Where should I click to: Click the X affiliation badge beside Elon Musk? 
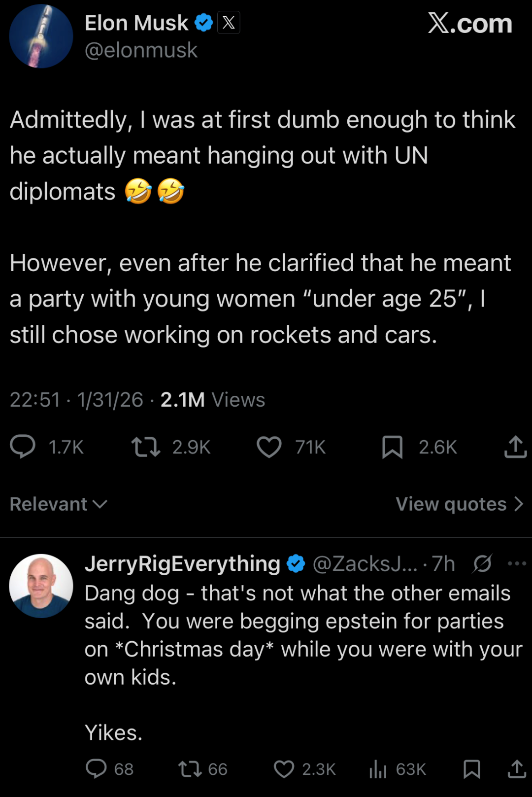pyautogui.click(x=229, y=23)
